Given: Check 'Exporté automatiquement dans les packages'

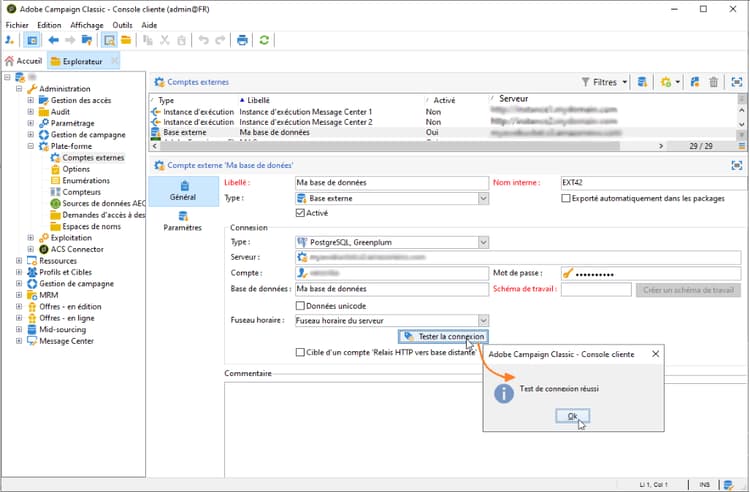Looking at the screenshot, I should [x=566, y=198].
